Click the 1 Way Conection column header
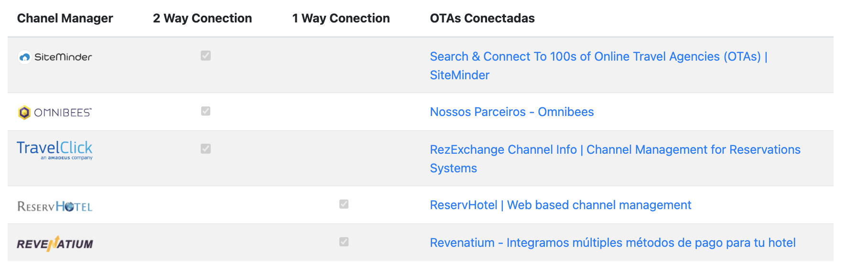 coord(341,18)
